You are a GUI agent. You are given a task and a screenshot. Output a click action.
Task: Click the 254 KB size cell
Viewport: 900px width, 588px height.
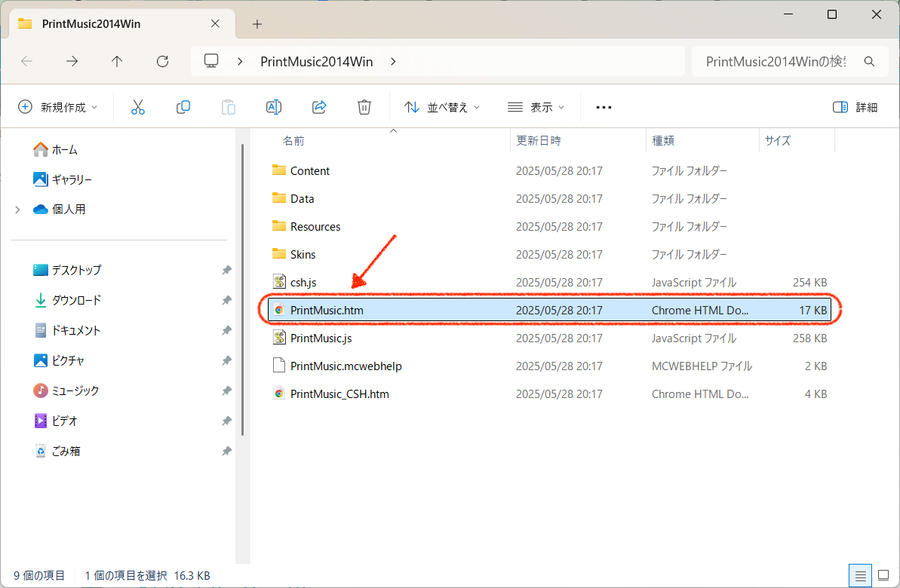pos(809,282)
